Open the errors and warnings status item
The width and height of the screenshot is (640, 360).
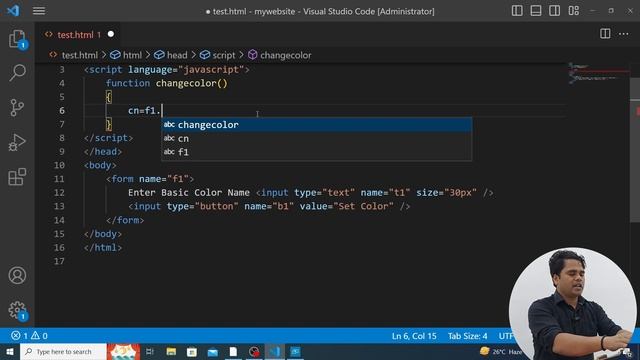click(x=29, y=336)
